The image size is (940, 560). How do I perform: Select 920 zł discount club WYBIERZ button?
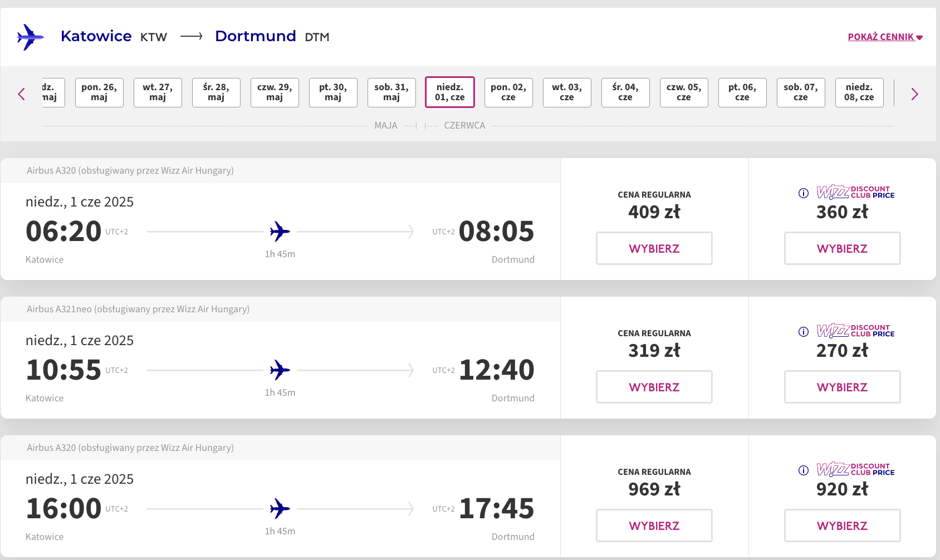click(x=843, y=525)
